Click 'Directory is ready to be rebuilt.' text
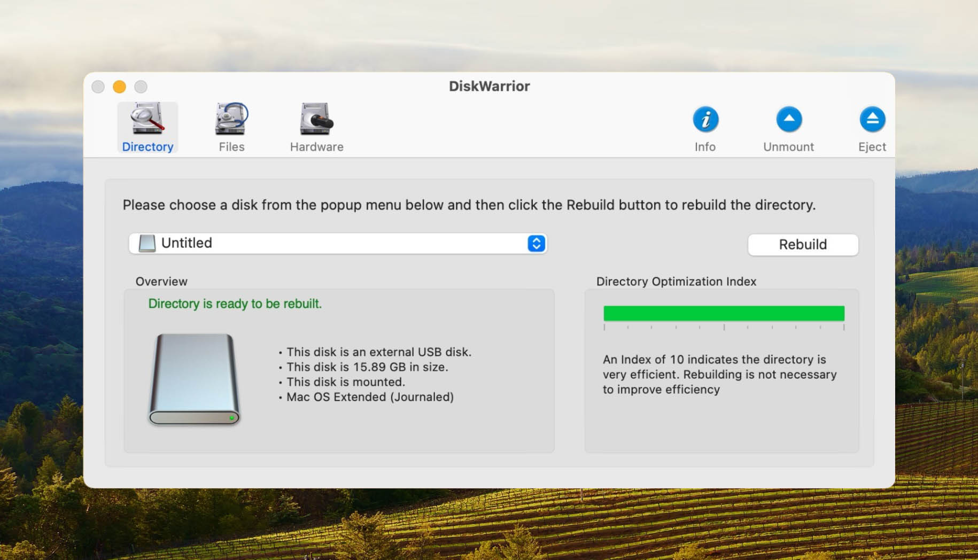978x560 pixels. pos(235,304)
